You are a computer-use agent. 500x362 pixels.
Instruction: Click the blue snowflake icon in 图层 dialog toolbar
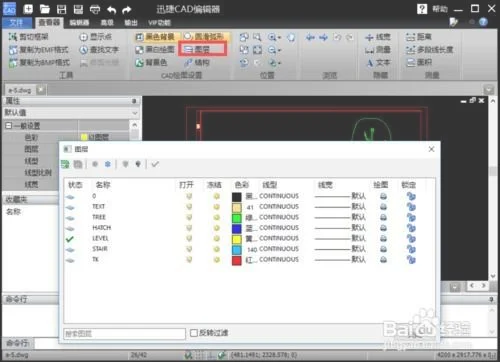108,164
